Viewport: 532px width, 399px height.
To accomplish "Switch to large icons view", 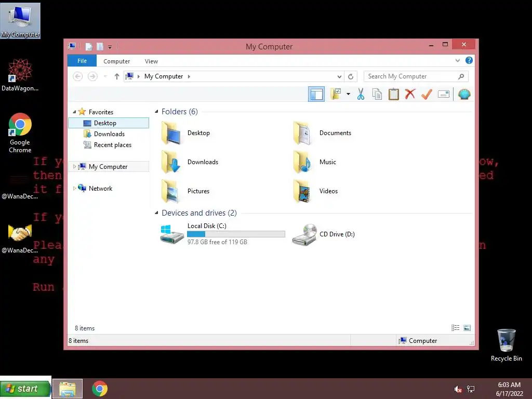I will click(467, 327).
